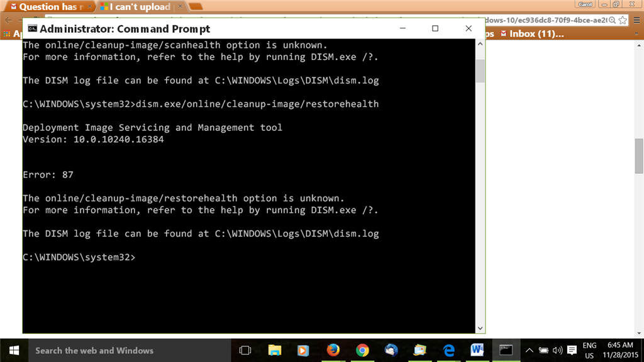Open the Action Center notifications icon

click(572, 351)
